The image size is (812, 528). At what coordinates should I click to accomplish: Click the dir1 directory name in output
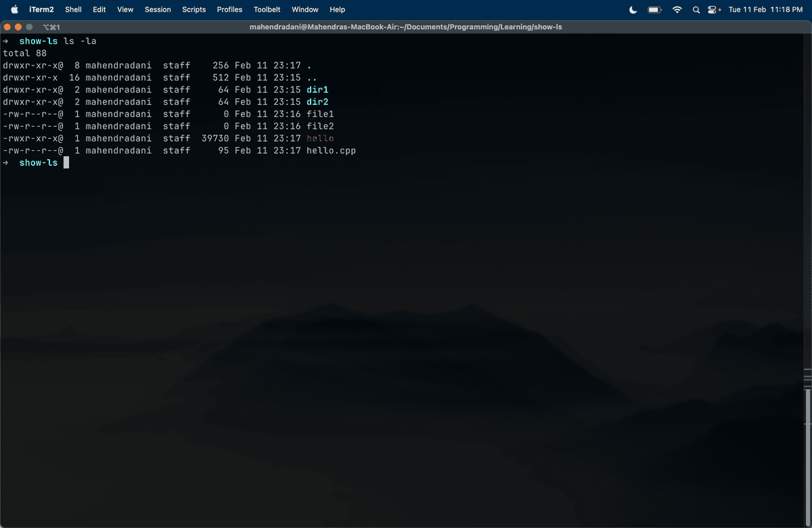[317, 90]
